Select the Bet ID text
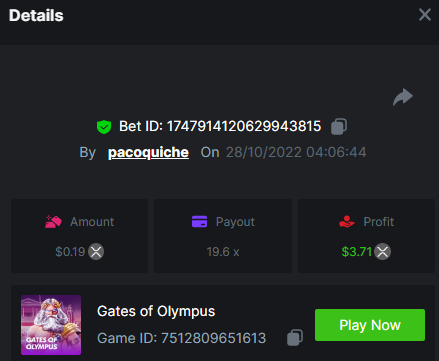 [220, 126]
